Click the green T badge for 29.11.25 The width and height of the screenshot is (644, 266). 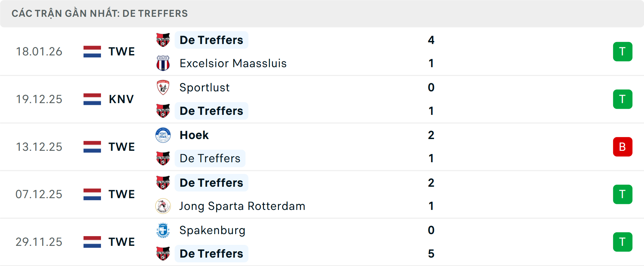pos(623,242)
